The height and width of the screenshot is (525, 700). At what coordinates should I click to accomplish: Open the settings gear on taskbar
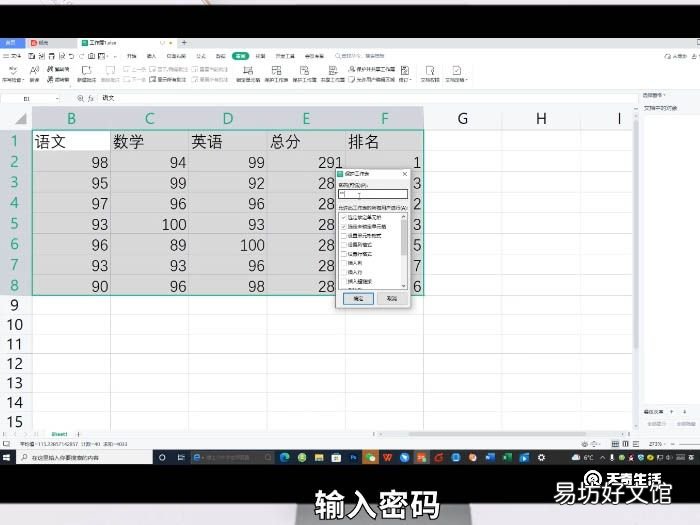click(x=542, y=458)
